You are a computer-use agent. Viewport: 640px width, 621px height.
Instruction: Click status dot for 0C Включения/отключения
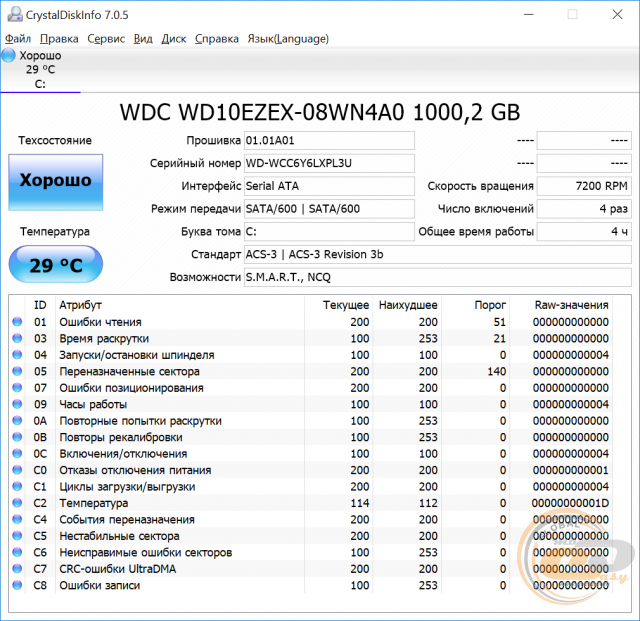click(x=17, y=453)
